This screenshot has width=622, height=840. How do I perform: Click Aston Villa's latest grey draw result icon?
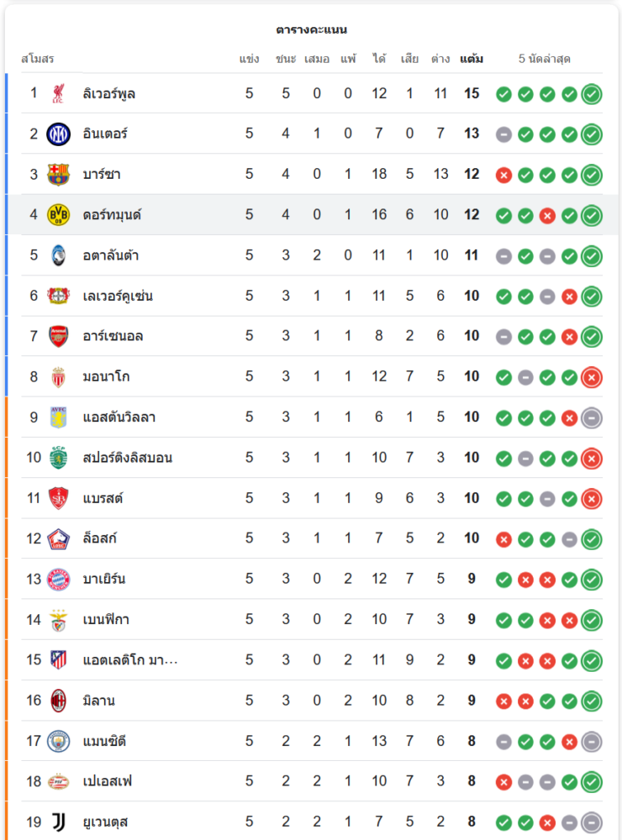click(592, 417)
